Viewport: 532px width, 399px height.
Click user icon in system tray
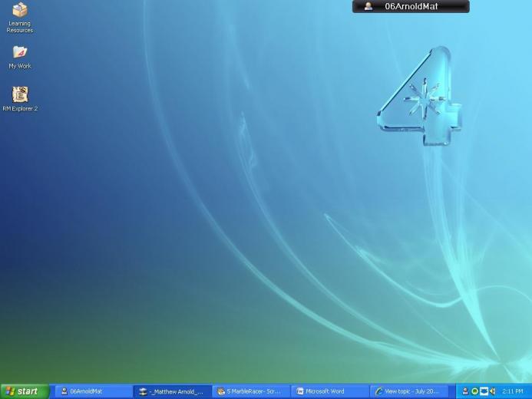[465, 391]
